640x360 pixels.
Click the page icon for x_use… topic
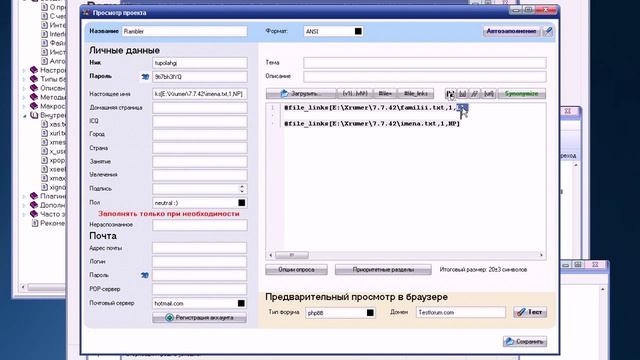click(x=44, y=151)
